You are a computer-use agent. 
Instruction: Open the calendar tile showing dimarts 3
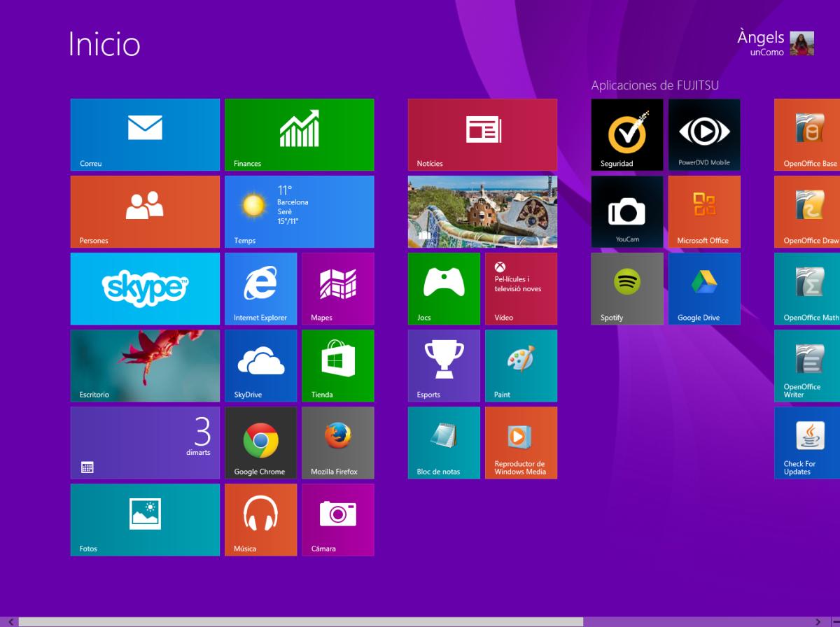[x=145, y=442]
